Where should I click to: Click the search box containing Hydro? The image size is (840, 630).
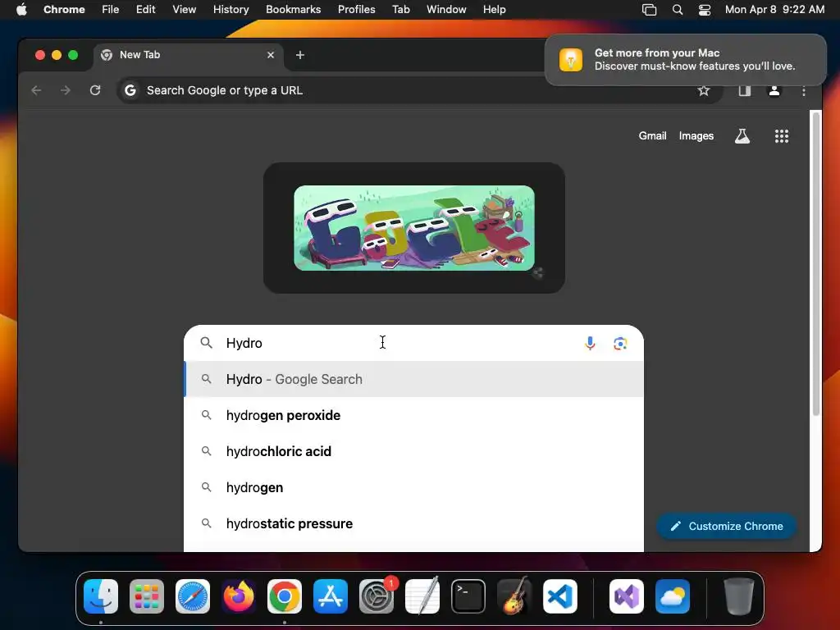click(x=413, y=343)
